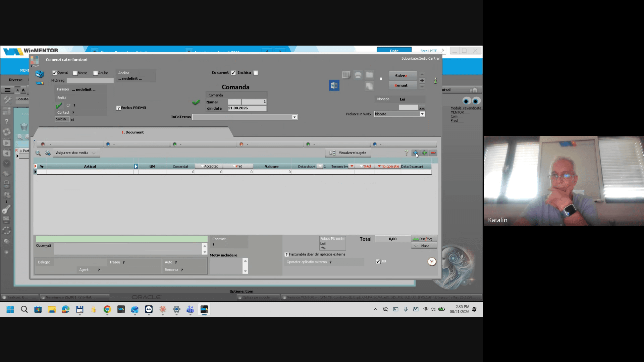Click the green info icon
This screenshot has width=644, height=362.
(435, 80)
